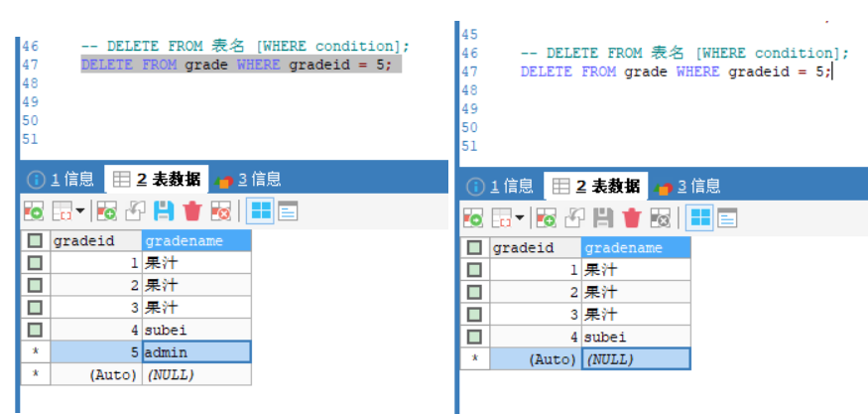868x414 pixels.
Task: Tick the checkbox for gradeid 1 in left table
Action: point(36,263)
